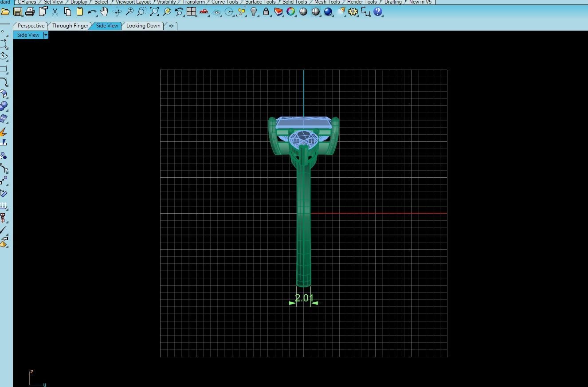Click the Select objects shapes icon
This screenshot has width=588, height=387.
pos(242,12)
